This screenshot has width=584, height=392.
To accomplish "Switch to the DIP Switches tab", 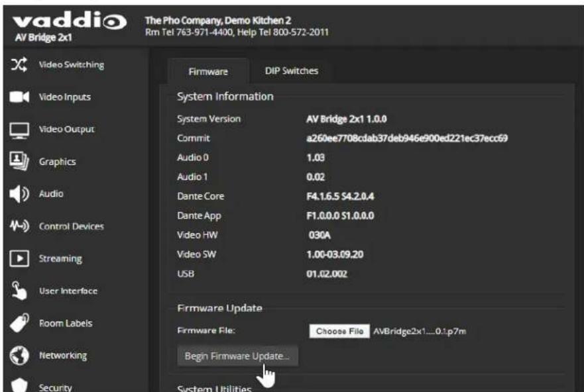I will click(291, 71).
